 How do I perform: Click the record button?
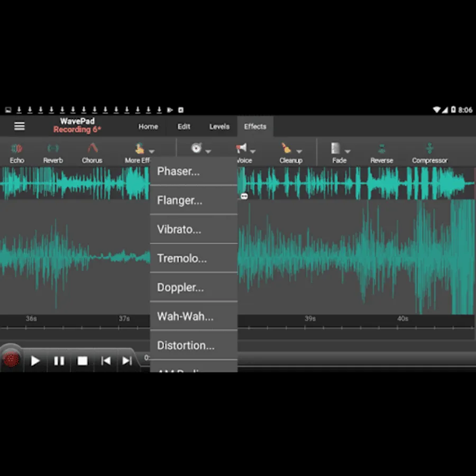tap(11, 360)
